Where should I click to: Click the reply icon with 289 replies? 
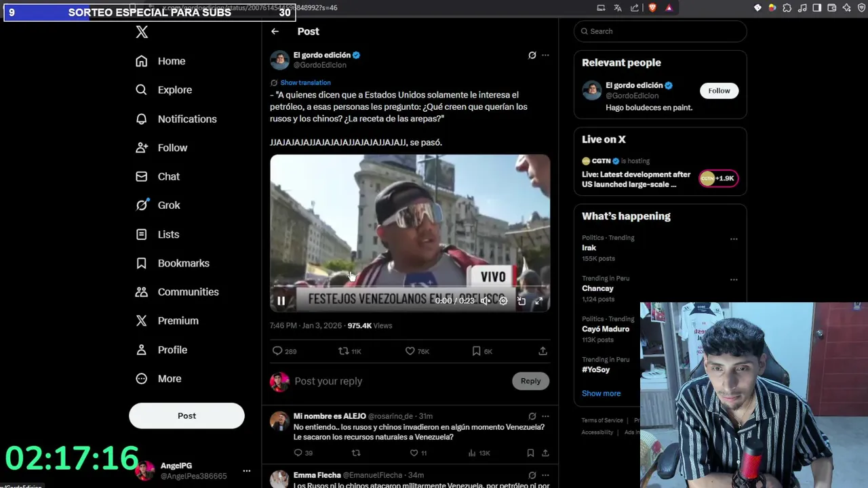(x=284, y=351)
